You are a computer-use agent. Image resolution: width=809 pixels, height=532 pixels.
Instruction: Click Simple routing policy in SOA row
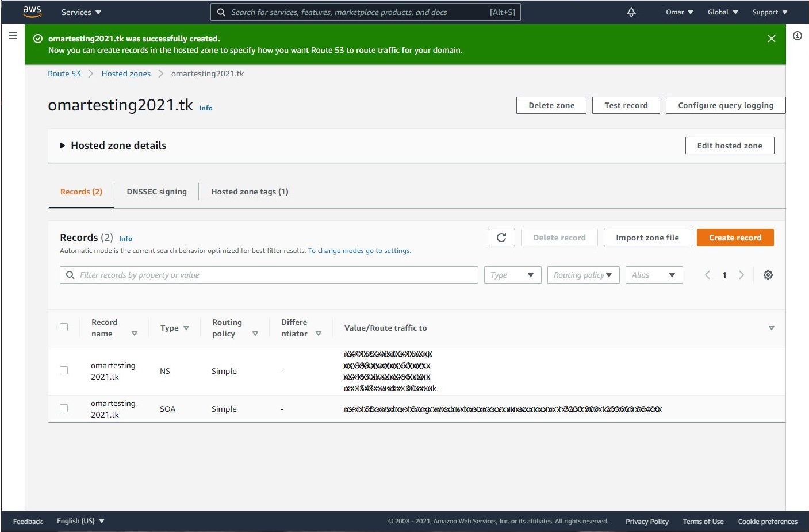point(224,409)
